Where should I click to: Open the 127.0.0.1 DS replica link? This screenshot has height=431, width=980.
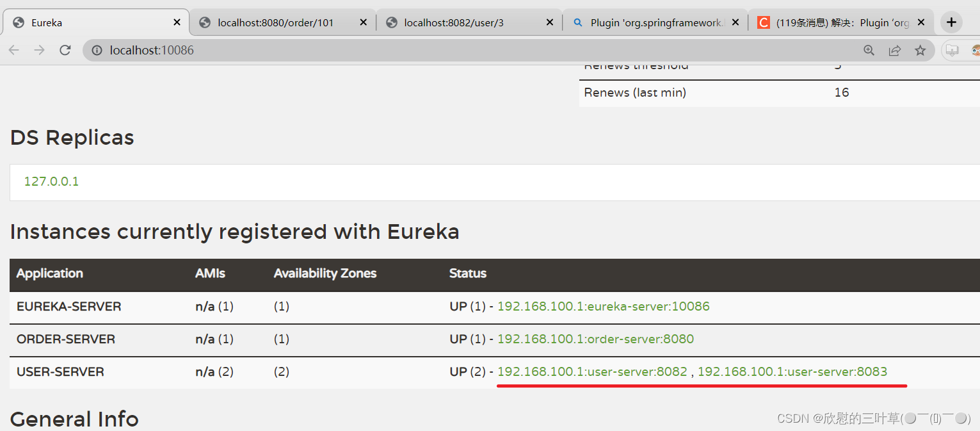51,181
